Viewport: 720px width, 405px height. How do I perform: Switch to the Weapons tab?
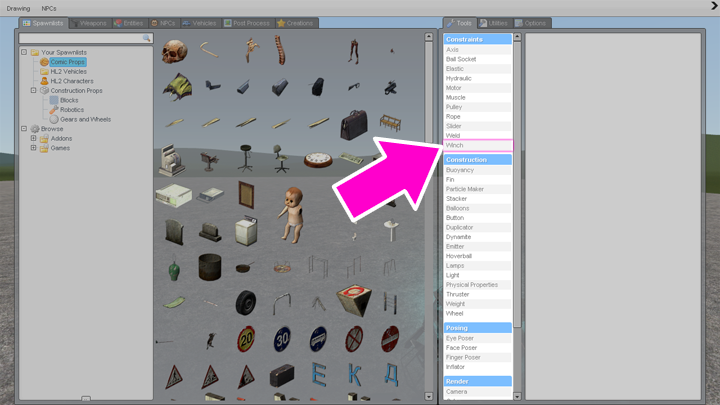pyautogui.click(x=90, y=23)
